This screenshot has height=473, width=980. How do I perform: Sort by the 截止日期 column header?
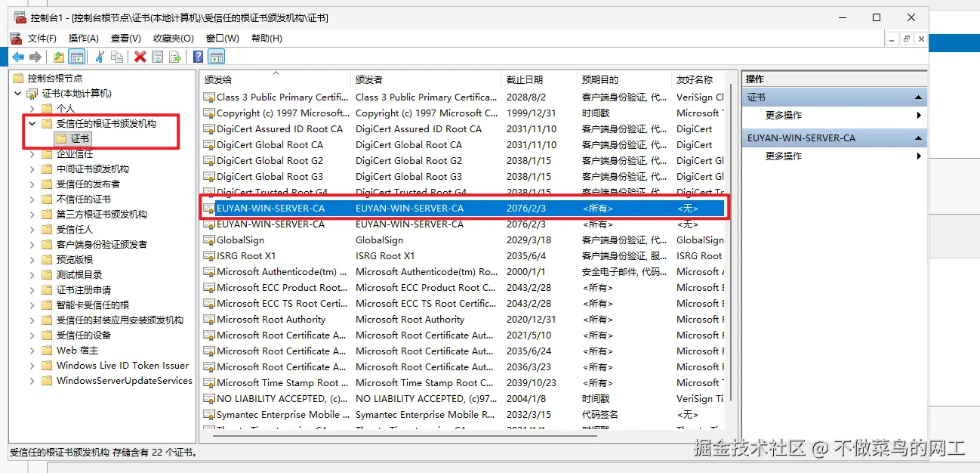(539, 79)
